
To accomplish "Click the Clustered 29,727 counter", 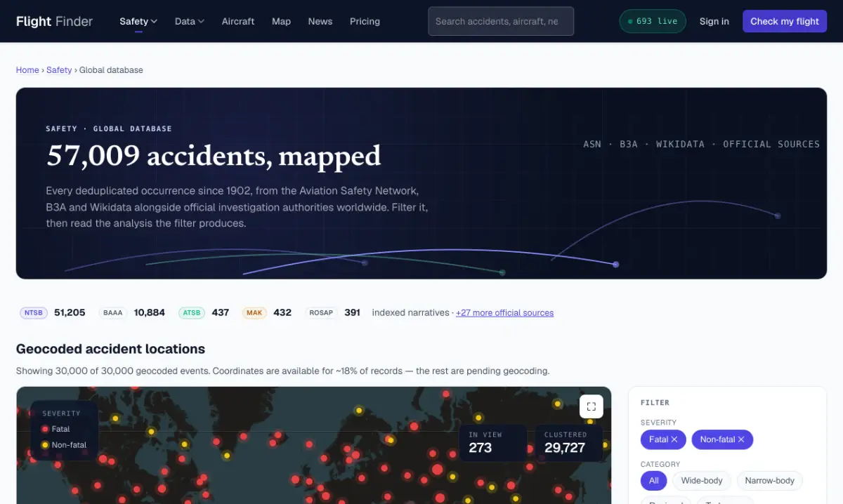I will click(x=568, y=443).
